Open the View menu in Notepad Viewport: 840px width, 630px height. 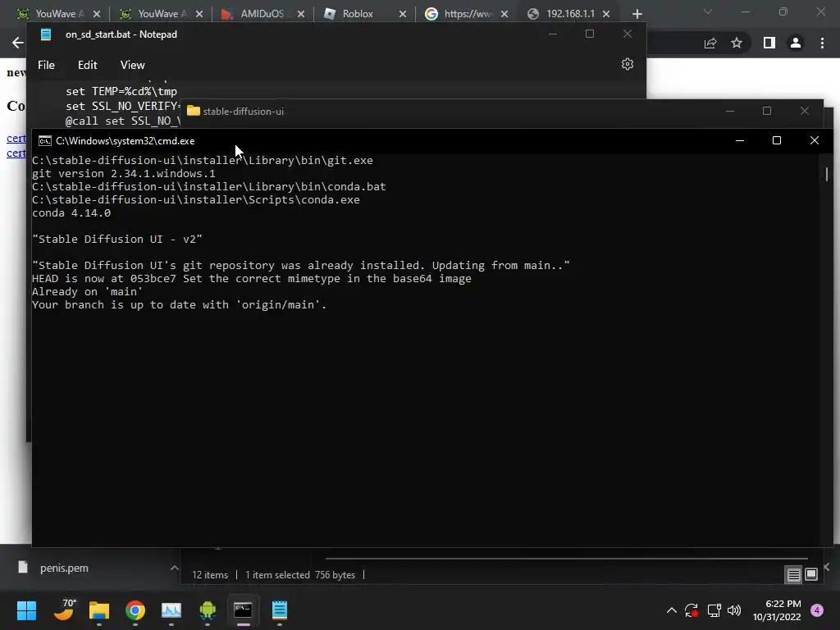pyautogui.click(x=132, y=65)
